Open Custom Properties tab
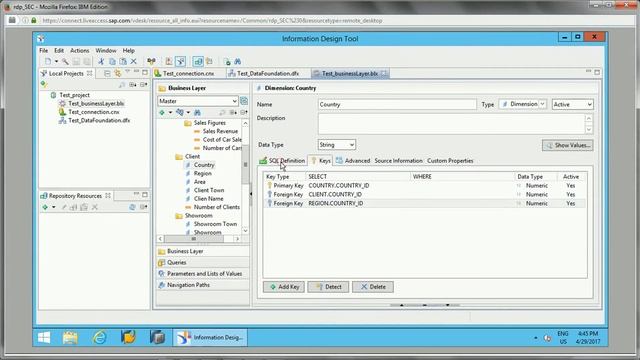640x360 pixels. click(450, 161)
